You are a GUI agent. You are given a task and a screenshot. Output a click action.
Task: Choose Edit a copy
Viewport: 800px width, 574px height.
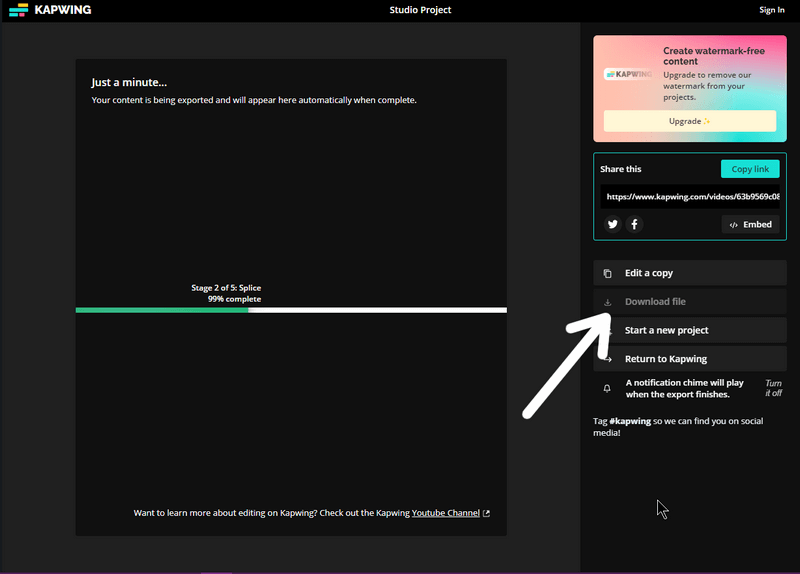point(690,273)
